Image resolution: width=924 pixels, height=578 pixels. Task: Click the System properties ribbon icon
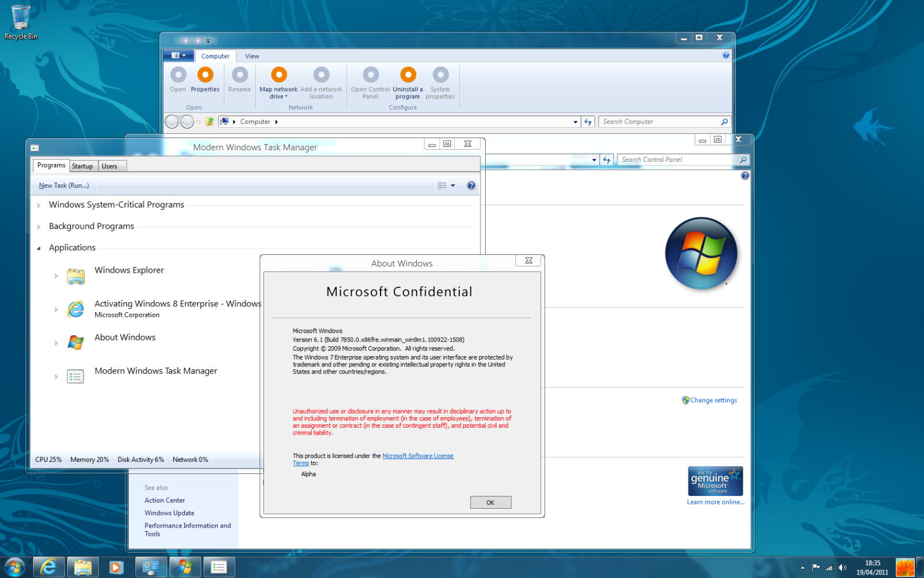[x=440, y=76]
